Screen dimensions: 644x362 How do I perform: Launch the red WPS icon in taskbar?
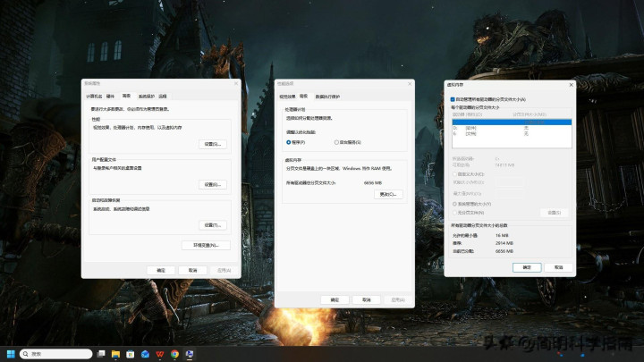159,354
